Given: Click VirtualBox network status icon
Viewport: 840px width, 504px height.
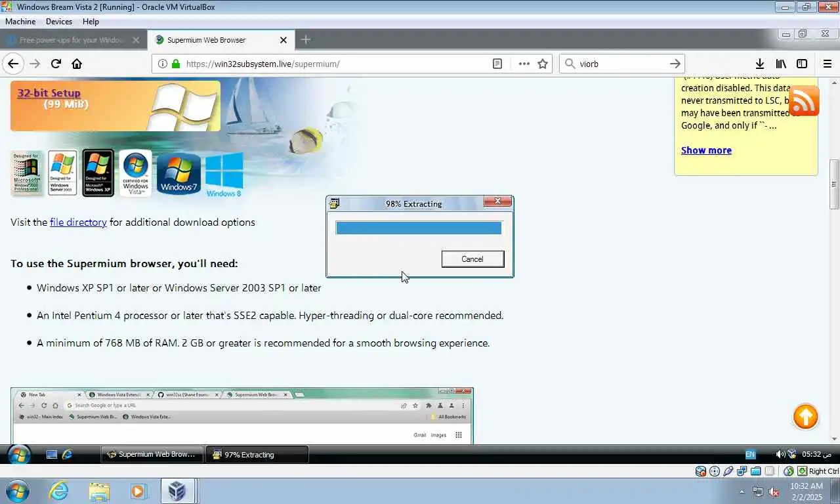Looking at the screenshot, I should tap(742, 471).
